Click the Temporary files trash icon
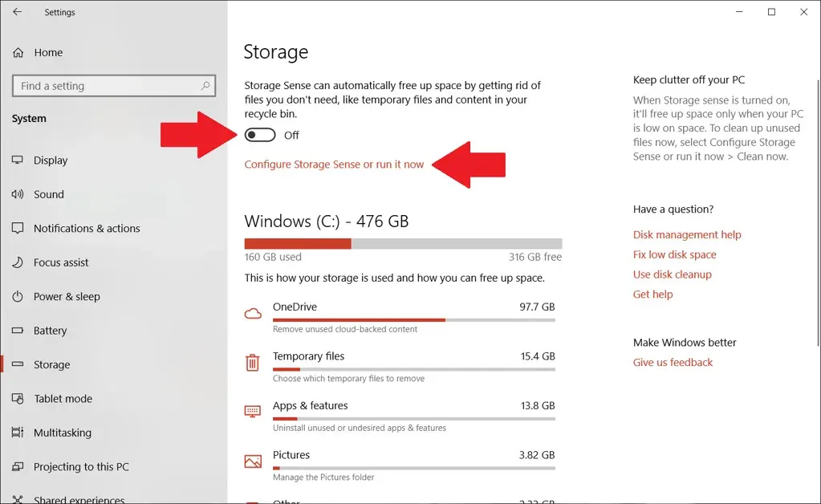The height and width of the screenshot is (504, 821). (253, 363)
